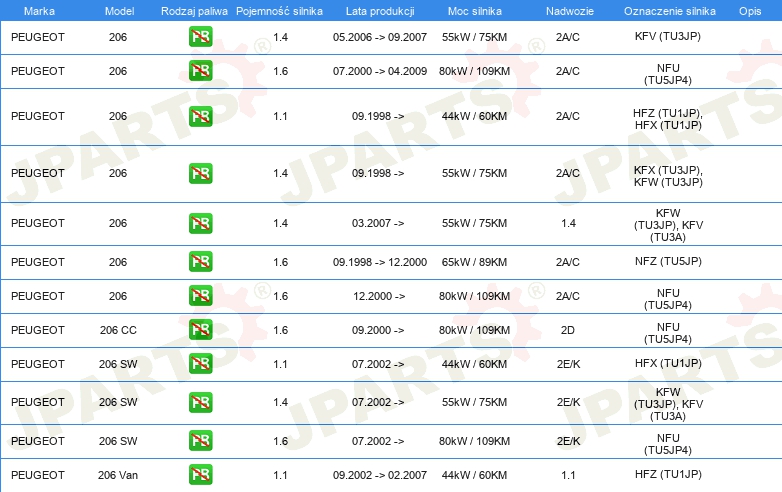
Task: Click the petrol icon in the 206 Van row
Action: [200, 475]
